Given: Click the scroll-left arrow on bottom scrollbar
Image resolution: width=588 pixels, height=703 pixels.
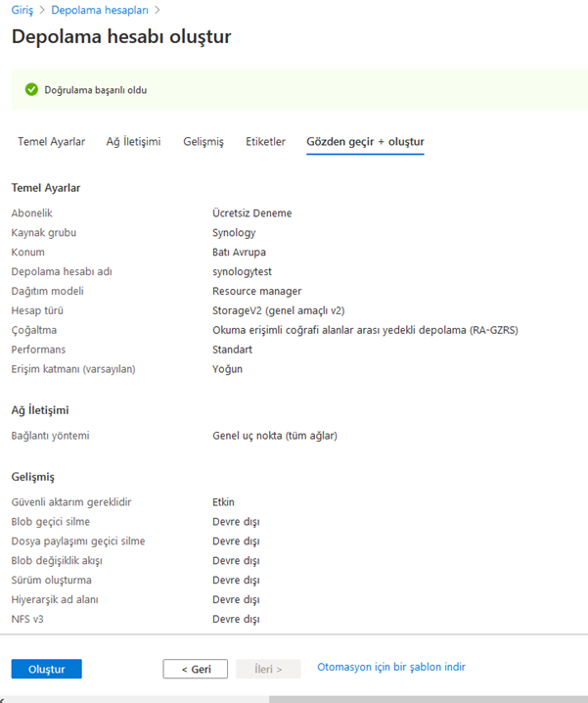Looking at the screenshot, I should coord(2,700).
